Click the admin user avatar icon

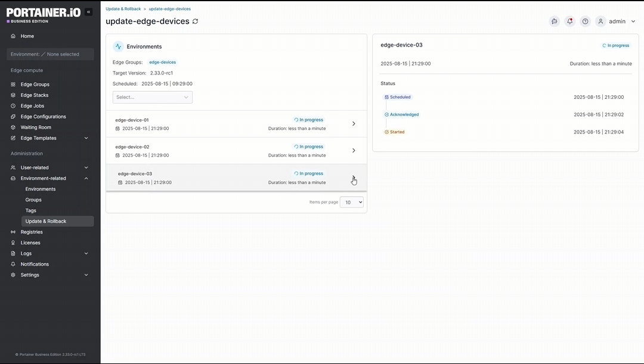point(600,21)
